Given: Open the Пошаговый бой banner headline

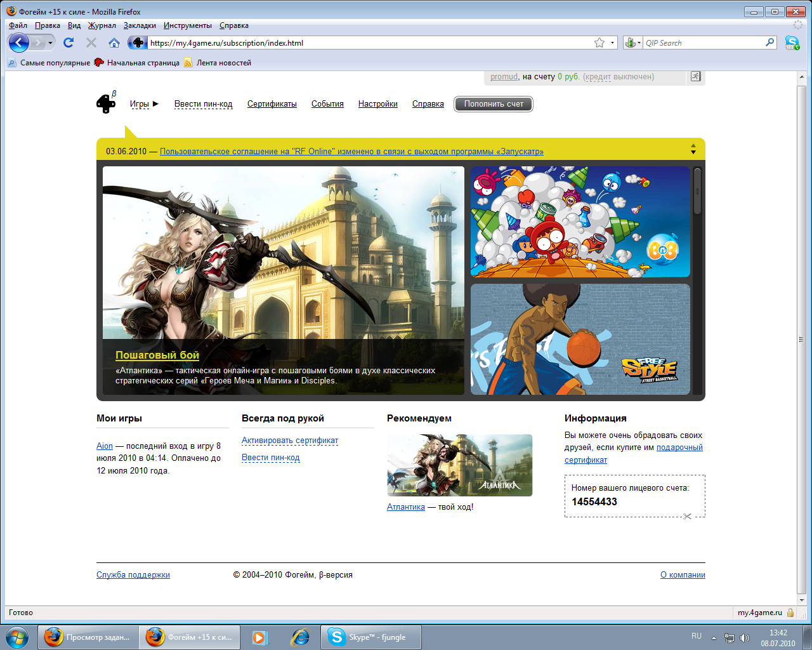Looking at the screenshot, I should 157,355.
